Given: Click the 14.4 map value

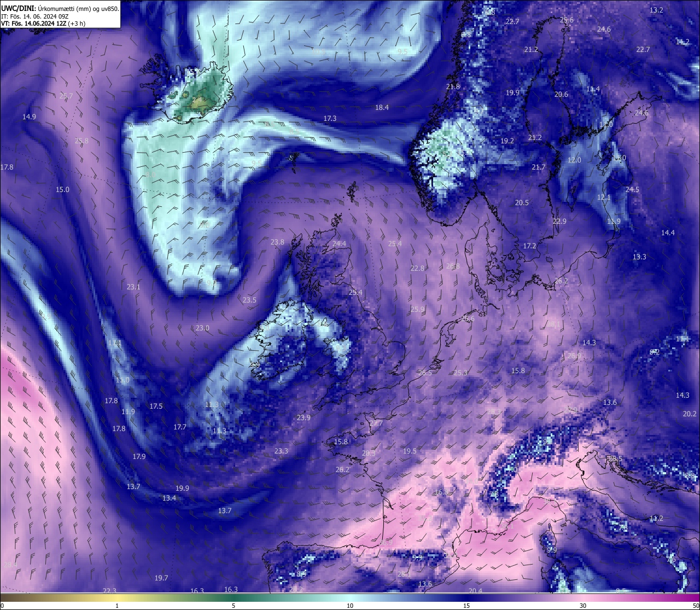Looking at the screenshot, I should coord(668,233).
